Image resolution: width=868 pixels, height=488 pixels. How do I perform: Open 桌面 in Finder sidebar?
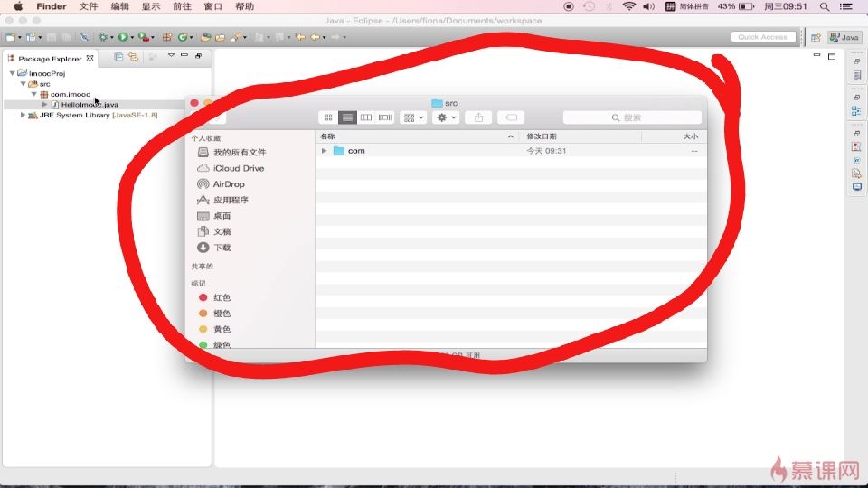tap(214, 216)
